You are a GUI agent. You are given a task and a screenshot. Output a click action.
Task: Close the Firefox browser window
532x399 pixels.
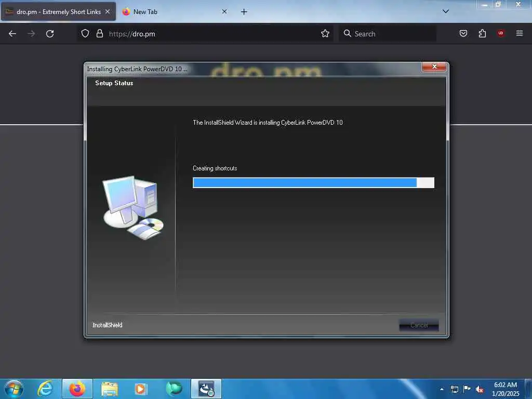pos(518,5)
